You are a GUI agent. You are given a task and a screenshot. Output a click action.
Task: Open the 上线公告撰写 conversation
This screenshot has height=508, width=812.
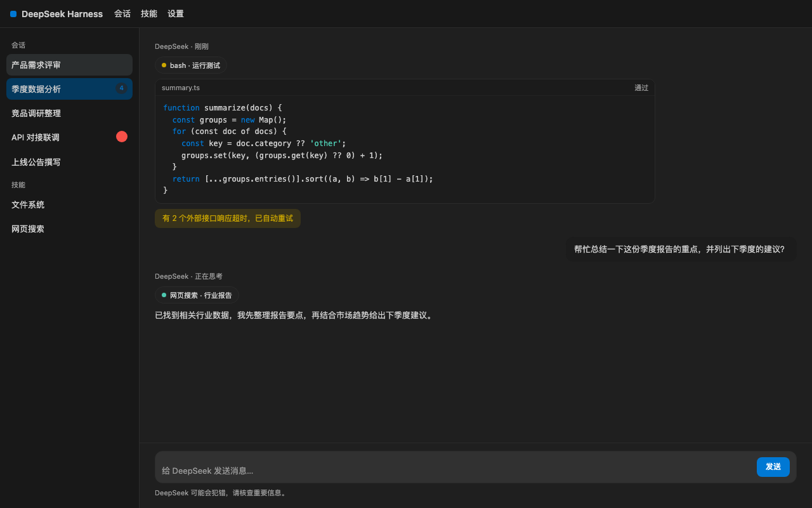point(69,162)
